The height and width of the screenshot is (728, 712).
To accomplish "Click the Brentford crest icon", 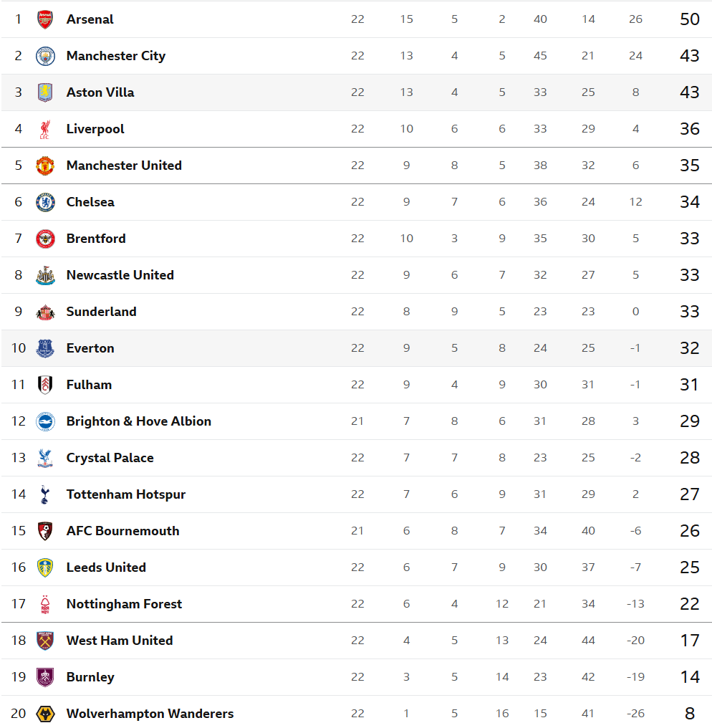I will click(x=45, y=239).
